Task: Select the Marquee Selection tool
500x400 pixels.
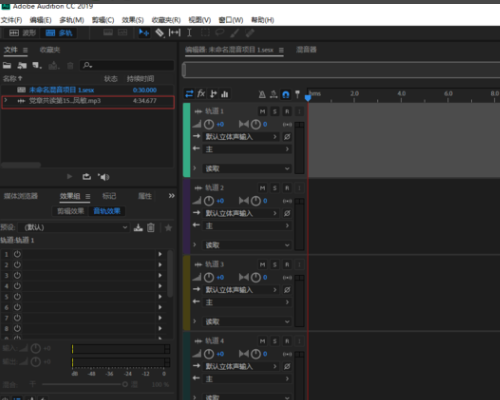Action: coord(205,33)
